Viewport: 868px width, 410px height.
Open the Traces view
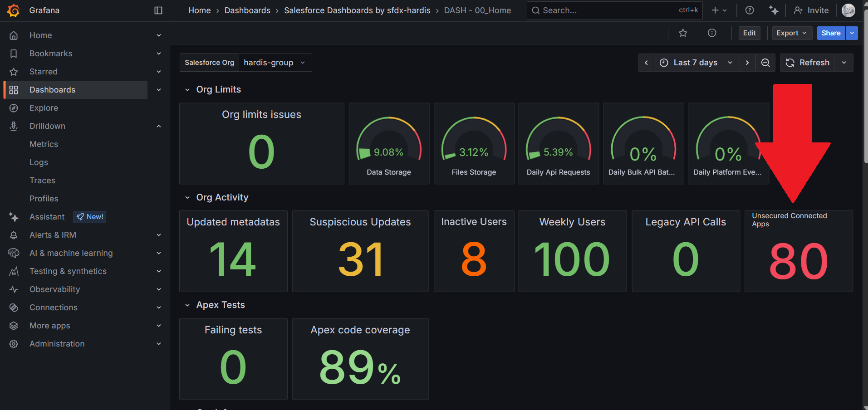click(x=42, y=180)
